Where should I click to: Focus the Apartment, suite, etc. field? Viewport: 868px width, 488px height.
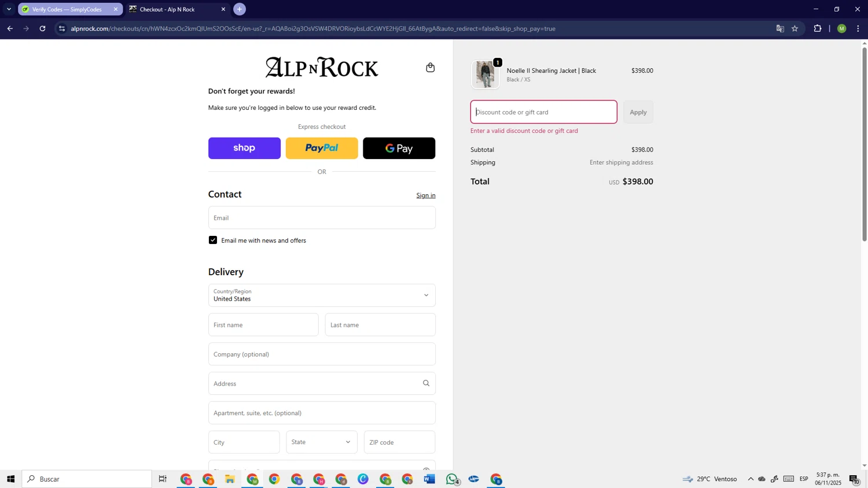pyautogui.click(x=322, y=413)
